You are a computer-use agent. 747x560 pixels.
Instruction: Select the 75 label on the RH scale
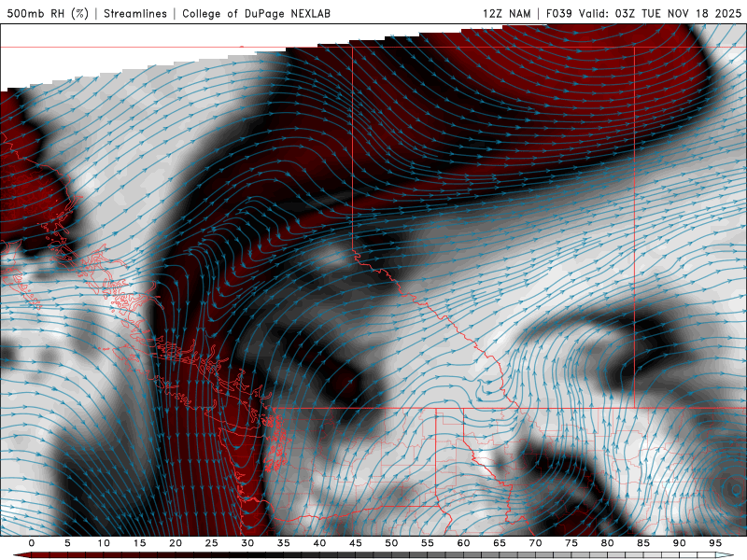pyautogui.click(x=571, y=543)
